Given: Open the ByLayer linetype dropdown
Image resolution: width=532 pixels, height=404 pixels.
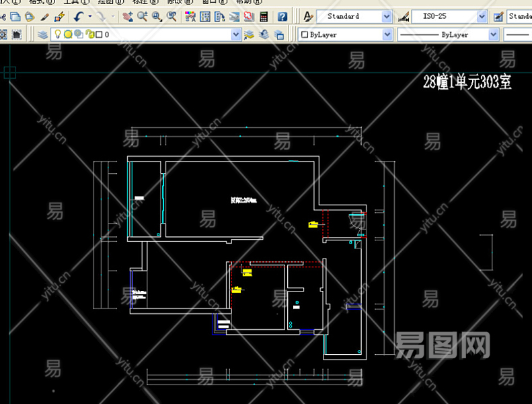Looking at the screenshot, I should click(493, 34).
